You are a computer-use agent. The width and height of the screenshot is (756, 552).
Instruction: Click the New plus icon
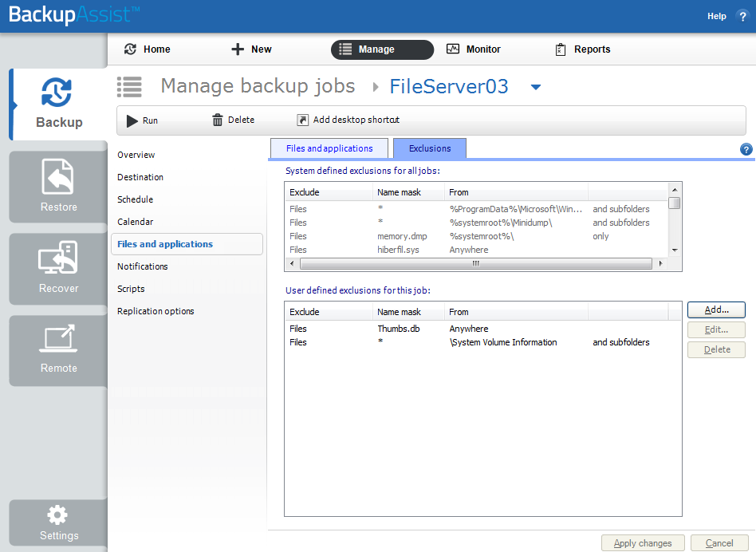(237, 49)
